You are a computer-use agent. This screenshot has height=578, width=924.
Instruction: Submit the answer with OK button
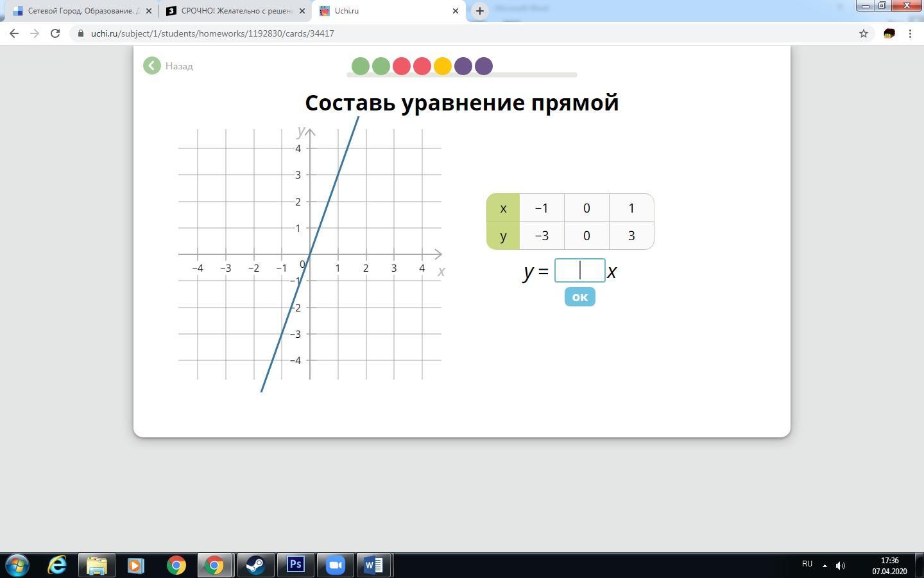(x=580, y=297)
